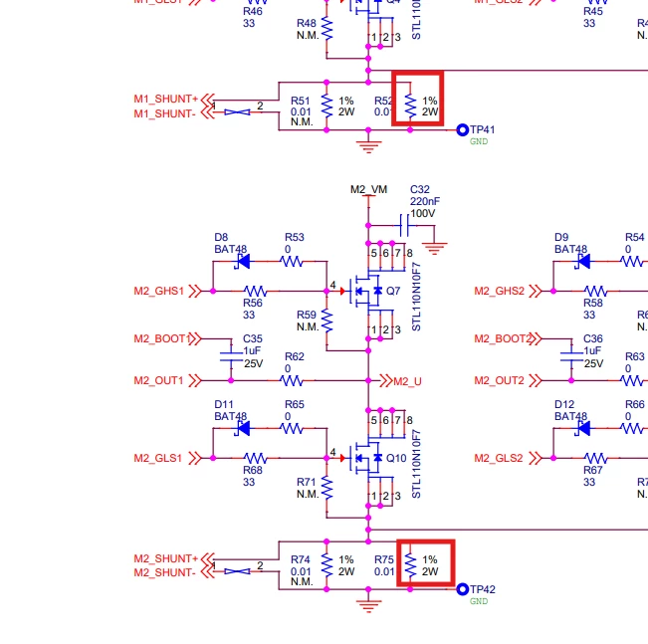Click the M2_GHS1 port label
This screenshot has height=644, width=648.
coord(158,291)
